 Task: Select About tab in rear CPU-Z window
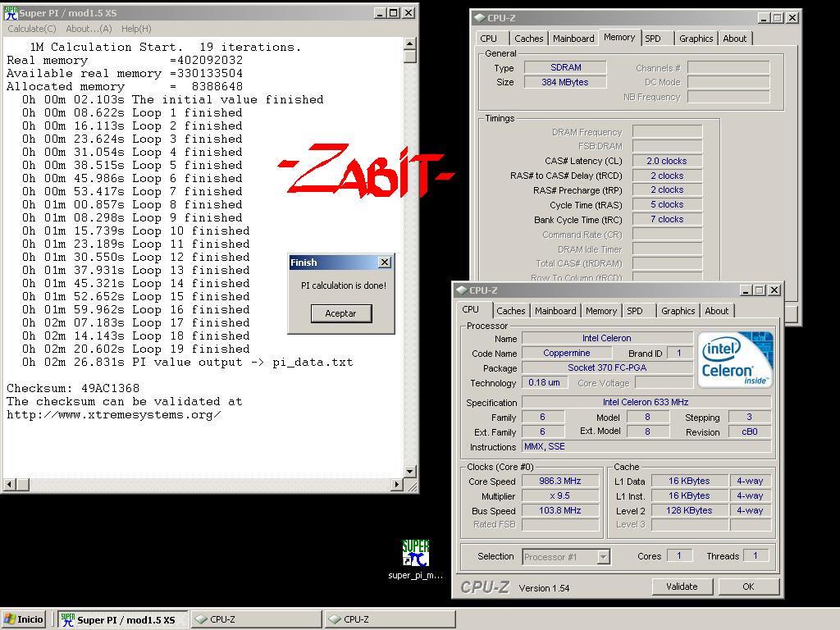pos(734,39)
